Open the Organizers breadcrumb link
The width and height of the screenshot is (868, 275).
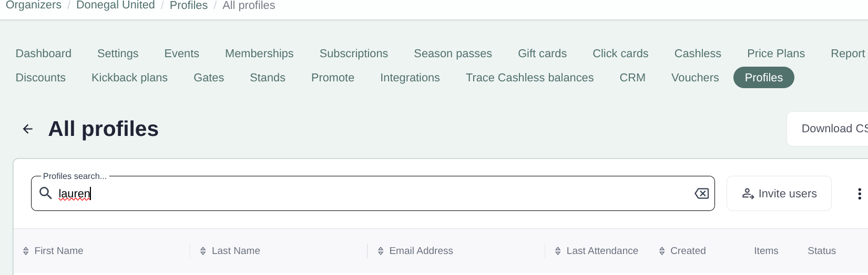pyautogui.click(x=33, y=5)
